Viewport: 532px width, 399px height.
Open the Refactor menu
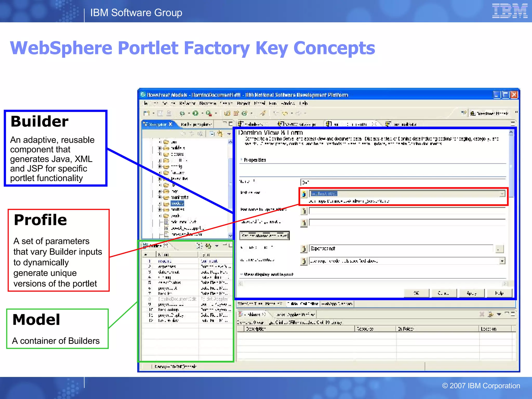coord(187,103)
